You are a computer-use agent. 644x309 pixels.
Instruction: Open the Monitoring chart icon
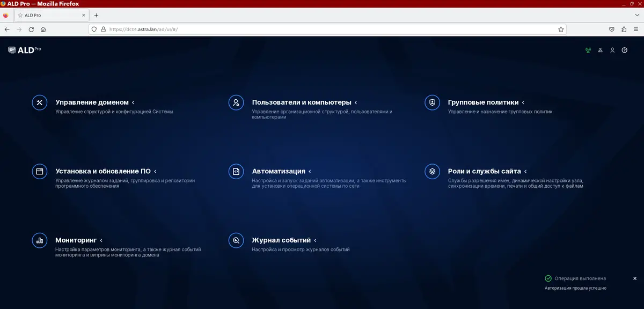pyautogui.click(x=39, y=240)
